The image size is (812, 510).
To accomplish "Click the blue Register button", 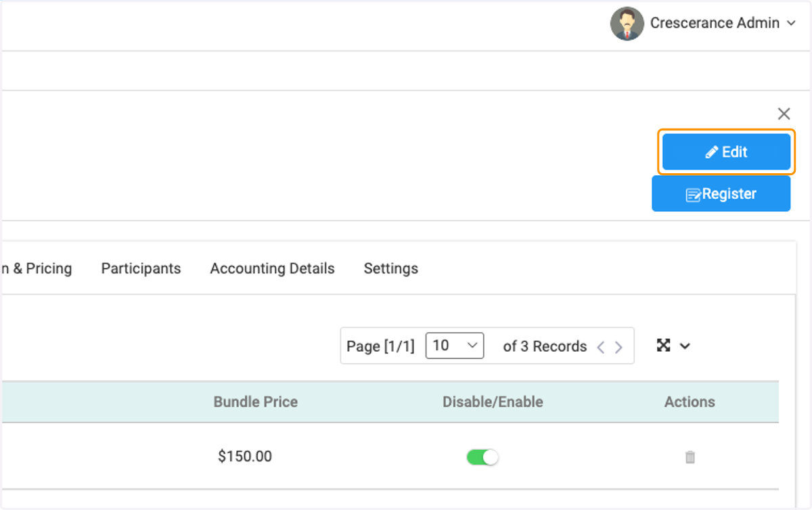I will [721, 194].
